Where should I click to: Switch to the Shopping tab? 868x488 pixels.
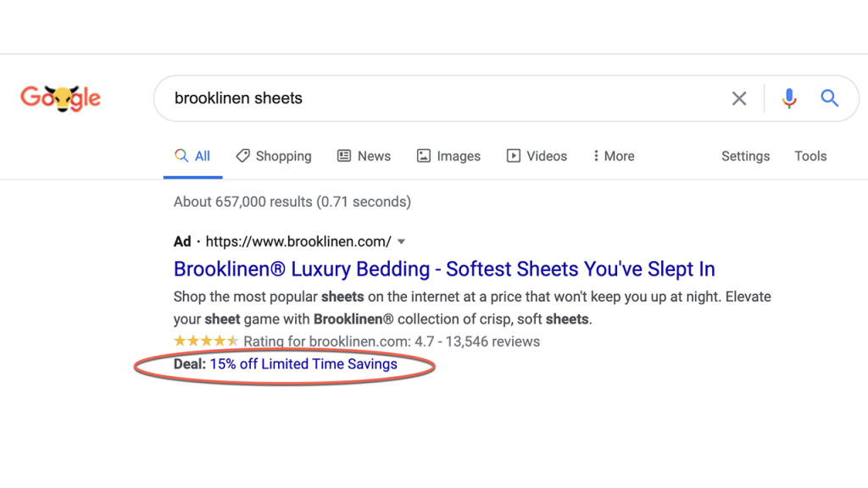click(x=274, y=156)
